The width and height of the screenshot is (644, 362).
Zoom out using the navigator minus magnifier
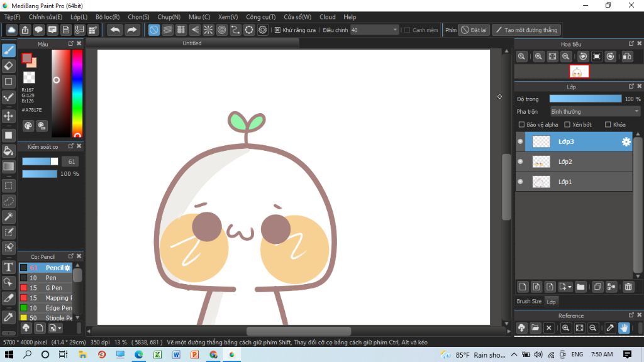(x=566, y=57)
